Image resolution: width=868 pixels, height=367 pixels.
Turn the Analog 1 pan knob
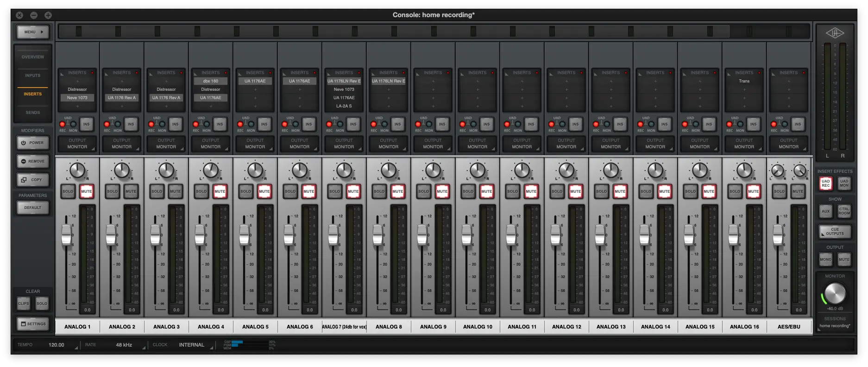[77, 171]
